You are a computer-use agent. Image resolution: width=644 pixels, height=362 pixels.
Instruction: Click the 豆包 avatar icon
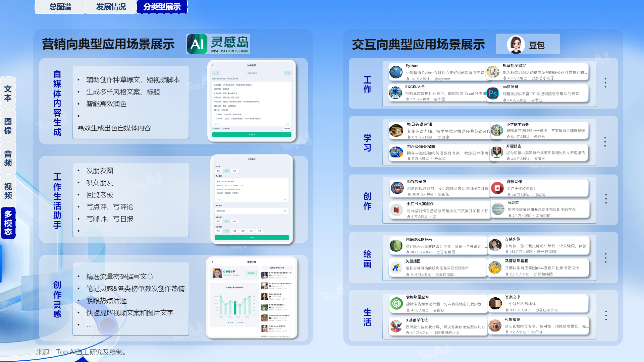click(516, 44)
